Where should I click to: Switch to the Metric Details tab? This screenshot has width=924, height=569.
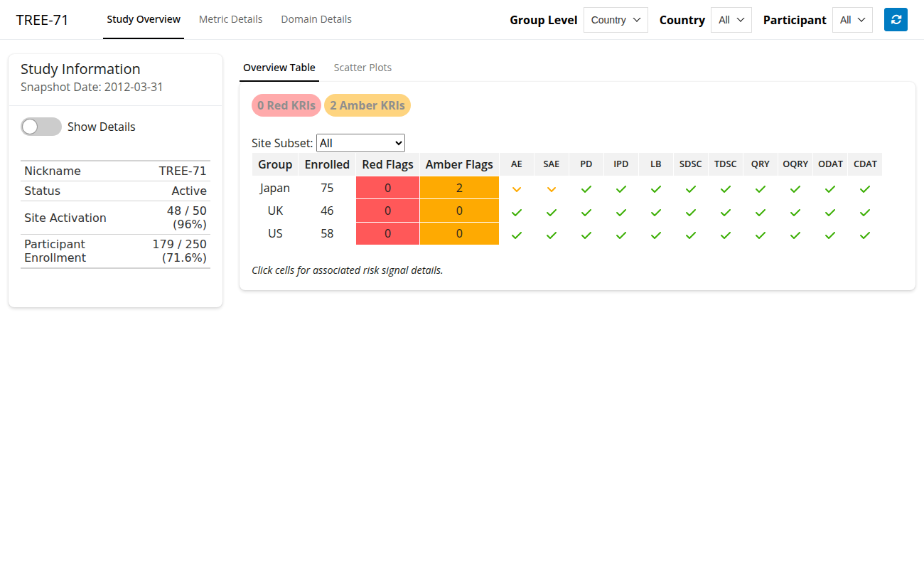(230, 19)
